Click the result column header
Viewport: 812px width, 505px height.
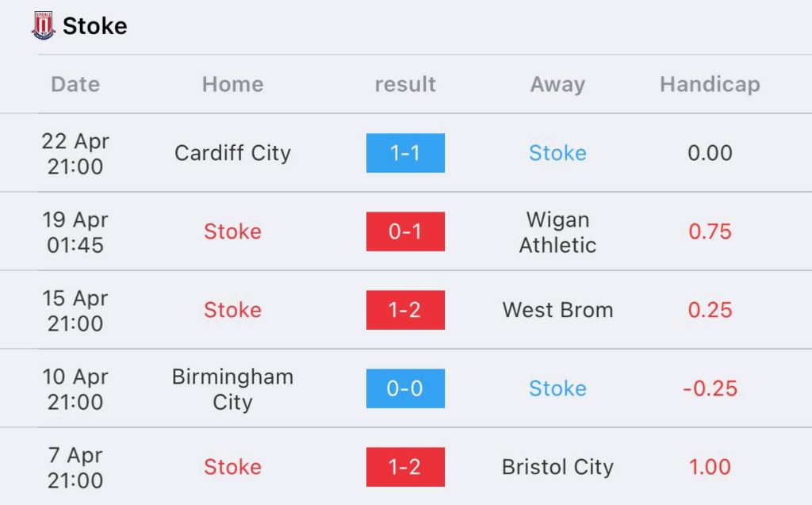click(x=405, y=84)
